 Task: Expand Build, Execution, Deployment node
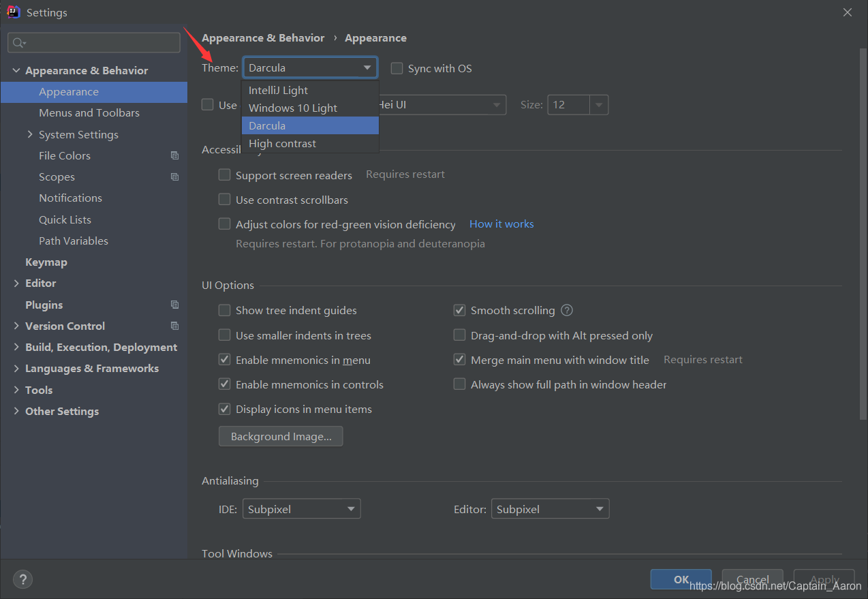(x=16, y=347)
